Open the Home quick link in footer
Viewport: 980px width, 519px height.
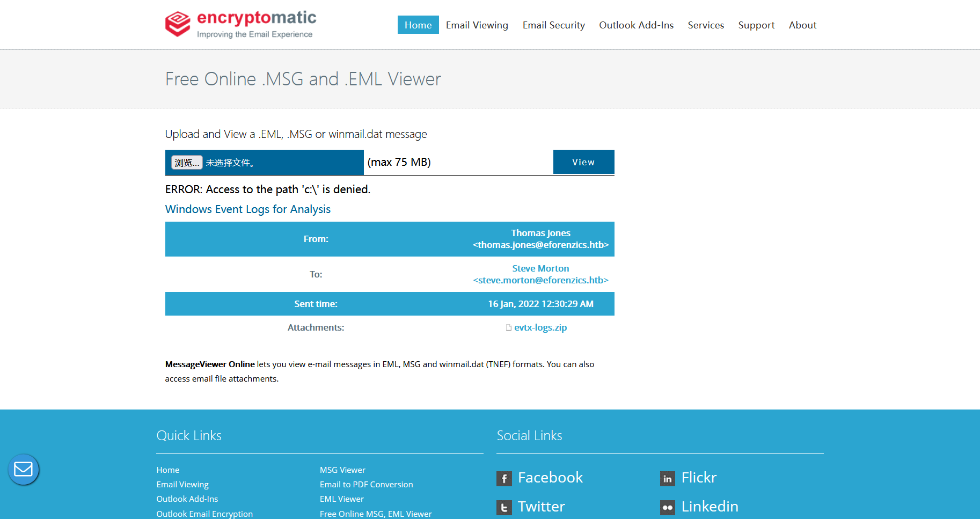[x=168, y=470]
